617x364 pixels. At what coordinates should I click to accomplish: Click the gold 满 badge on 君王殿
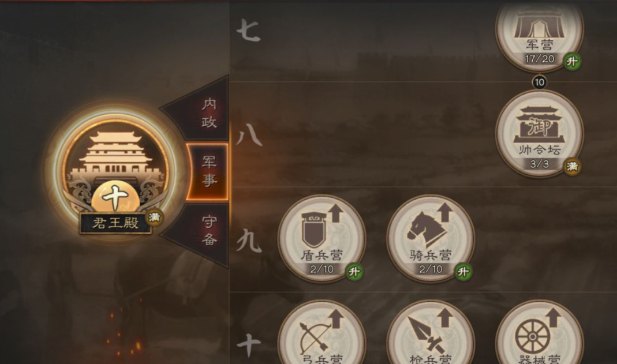(x=154, y=217)
